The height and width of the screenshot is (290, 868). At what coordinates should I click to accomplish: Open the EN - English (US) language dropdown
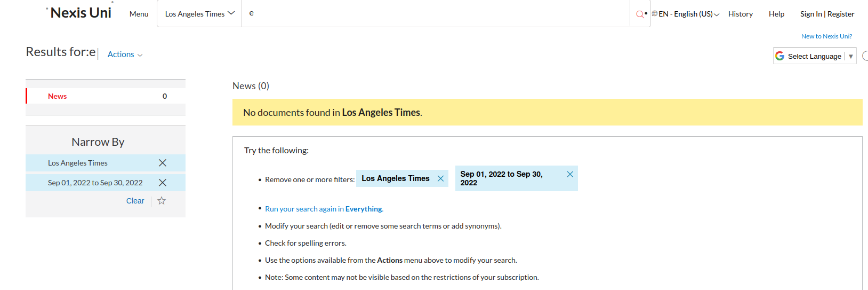(x=689, y=14)
